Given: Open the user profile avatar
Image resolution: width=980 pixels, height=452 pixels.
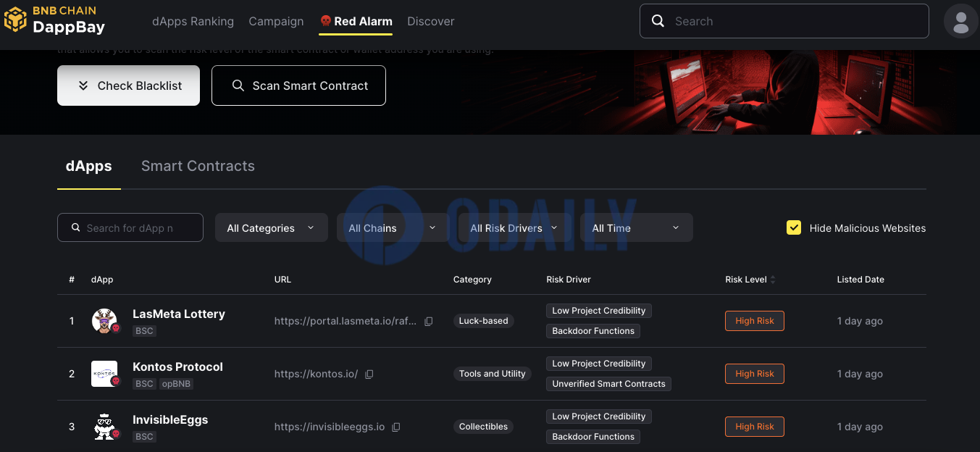Looking at the screenshot, I should coord(960,21).
